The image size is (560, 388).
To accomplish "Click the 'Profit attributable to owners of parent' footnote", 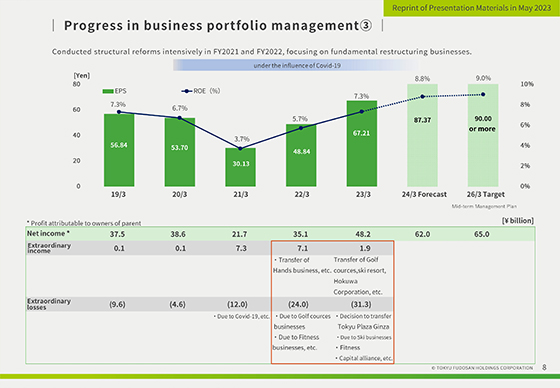I will point(84,223).
